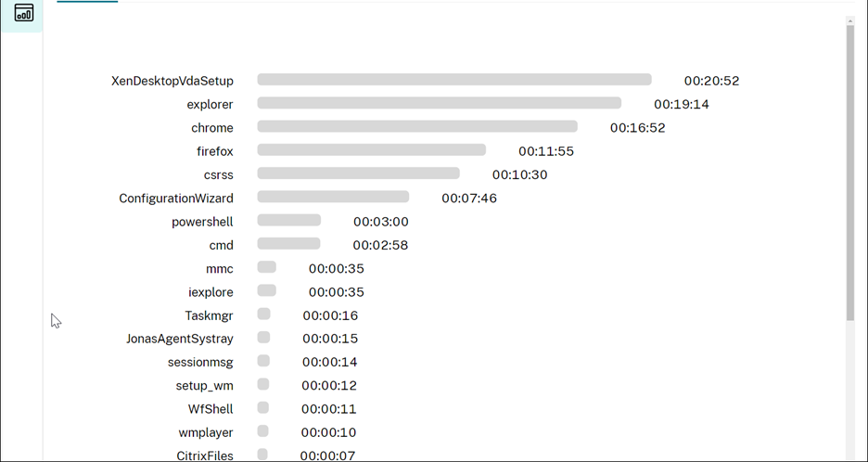Click the vertical scrollbar thumb
Viewport: 868px width, 462px height.
pyautogui.click(x=850, y=172)
